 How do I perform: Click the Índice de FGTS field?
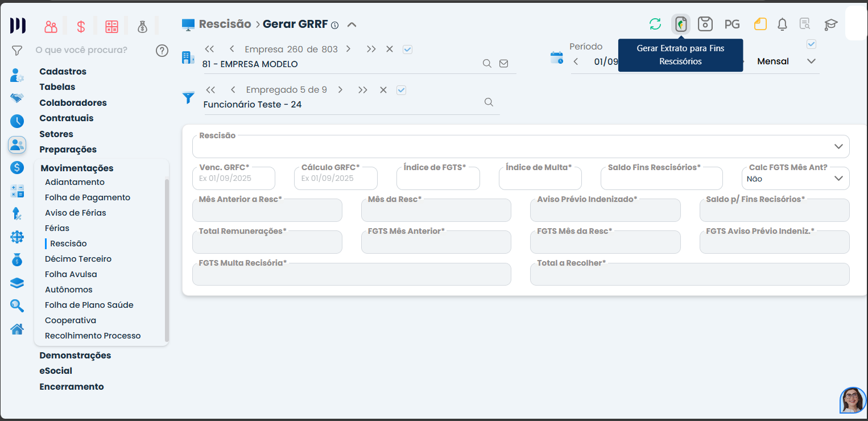[438, 178]
